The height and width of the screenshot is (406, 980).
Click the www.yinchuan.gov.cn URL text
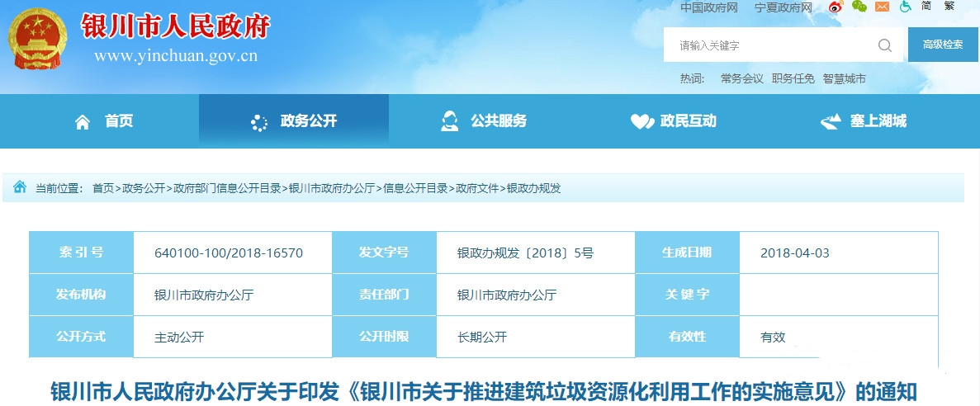point(176,56)
